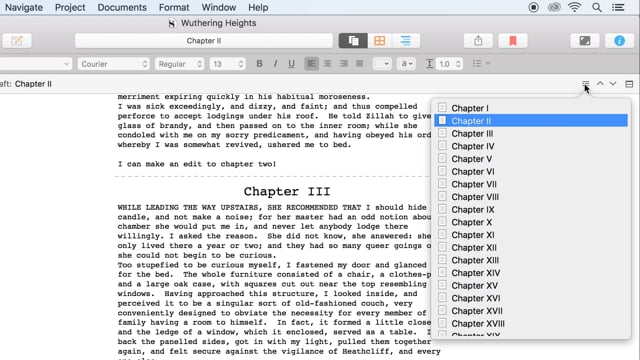Switch to Scrivenings view mode
Image resolution: width=640 pixels, height=360 pixels.
pyautogui.click(x=353, y=41)
